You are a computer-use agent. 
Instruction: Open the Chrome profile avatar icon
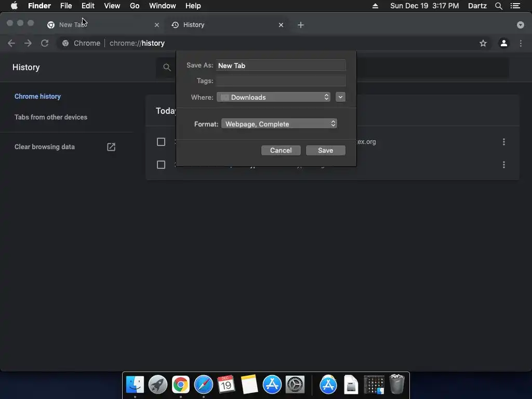pos(503,43)
